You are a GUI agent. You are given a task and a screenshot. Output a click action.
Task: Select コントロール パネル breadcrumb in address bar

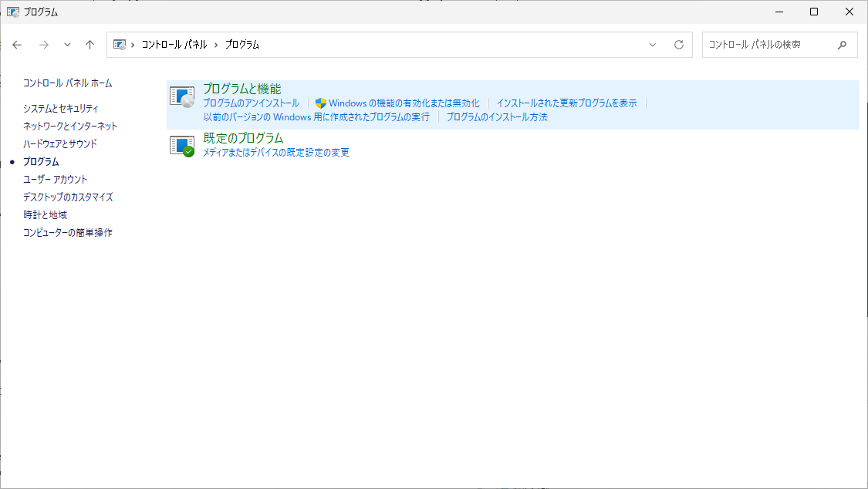[x=174, y=44]
